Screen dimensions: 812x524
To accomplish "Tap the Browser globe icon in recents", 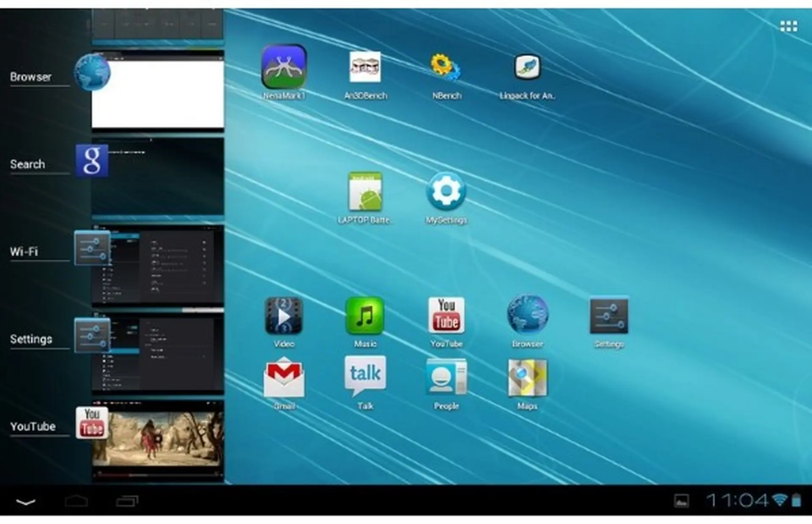I will (92, 72).
